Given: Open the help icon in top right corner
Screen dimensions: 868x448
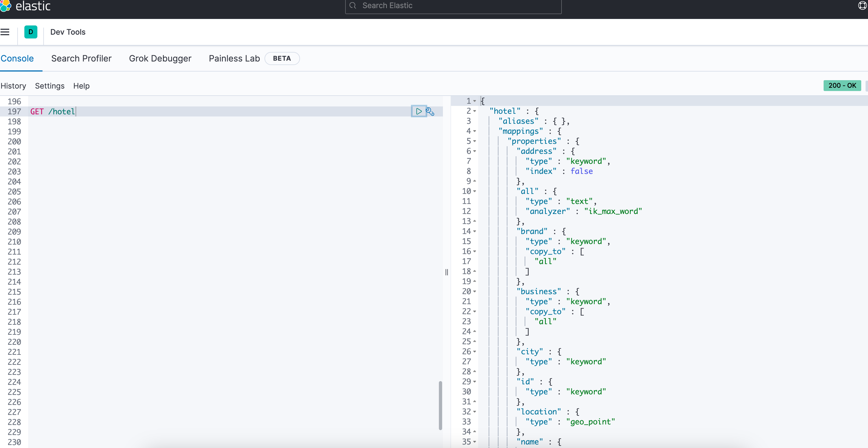Looking at the screenshot, I should pos(863,6).
